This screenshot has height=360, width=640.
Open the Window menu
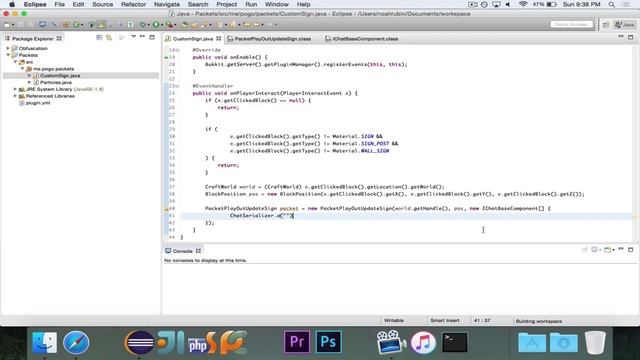276,4
